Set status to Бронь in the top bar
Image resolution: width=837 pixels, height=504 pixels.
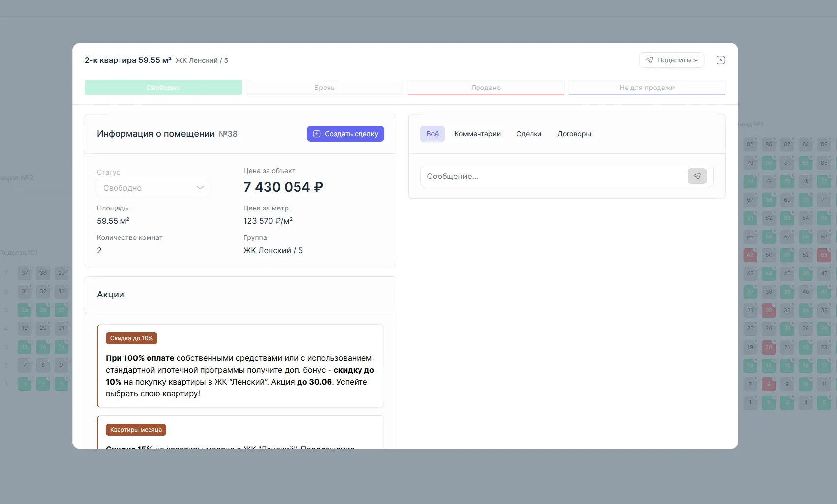tap(325, 88)
